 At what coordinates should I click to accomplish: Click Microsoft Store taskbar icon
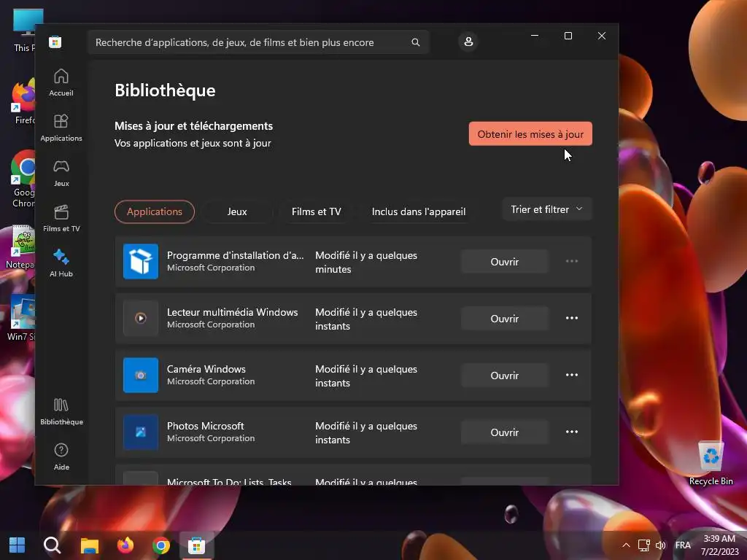(x=197, y=545)
